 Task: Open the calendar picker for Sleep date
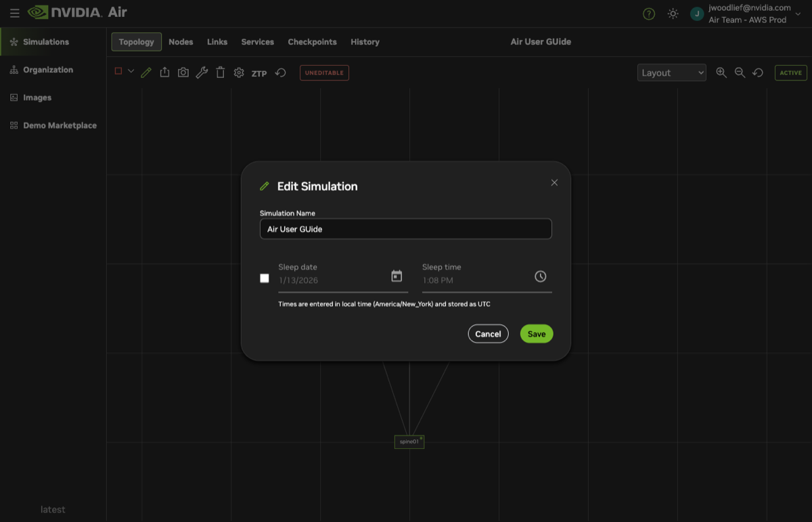tap(397, 276)
